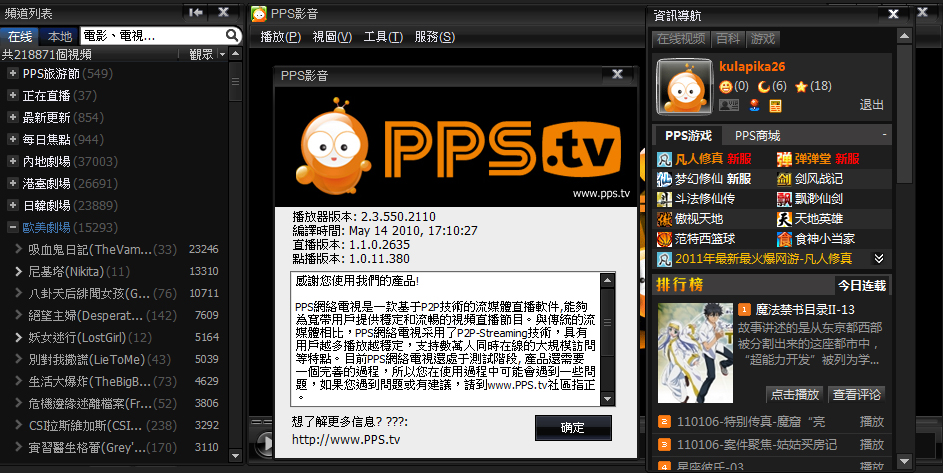Click the 弹弹堂 game icon

pos(784,159)
